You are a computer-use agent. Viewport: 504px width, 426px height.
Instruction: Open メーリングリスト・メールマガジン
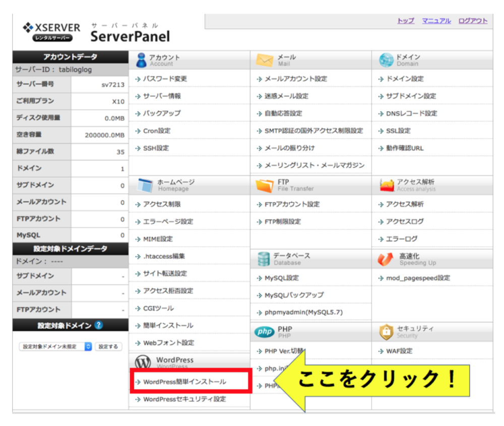pyautogui.click(x=314, y=165)
